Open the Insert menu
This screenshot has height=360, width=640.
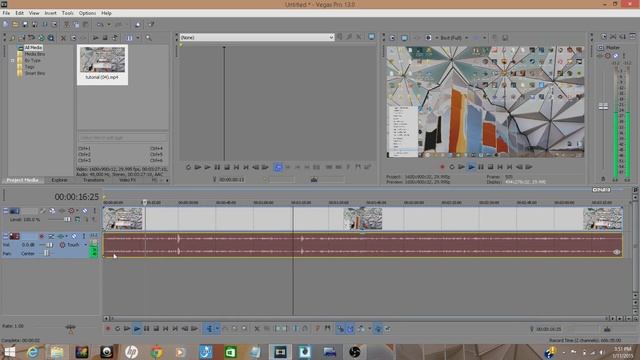pyautogui.click(x=51, y=13)
